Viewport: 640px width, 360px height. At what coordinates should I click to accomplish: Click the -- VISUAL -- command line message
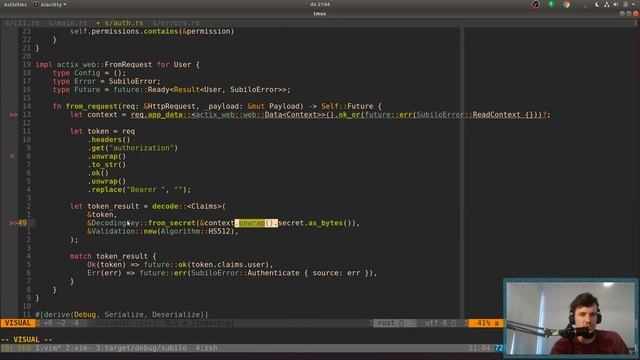point(27,340)
